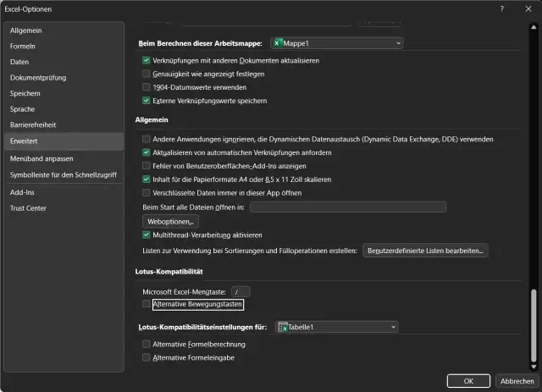Go to Trust Center category
The width and height of the screenshot is (542, 392).
(x=28, y=208)
